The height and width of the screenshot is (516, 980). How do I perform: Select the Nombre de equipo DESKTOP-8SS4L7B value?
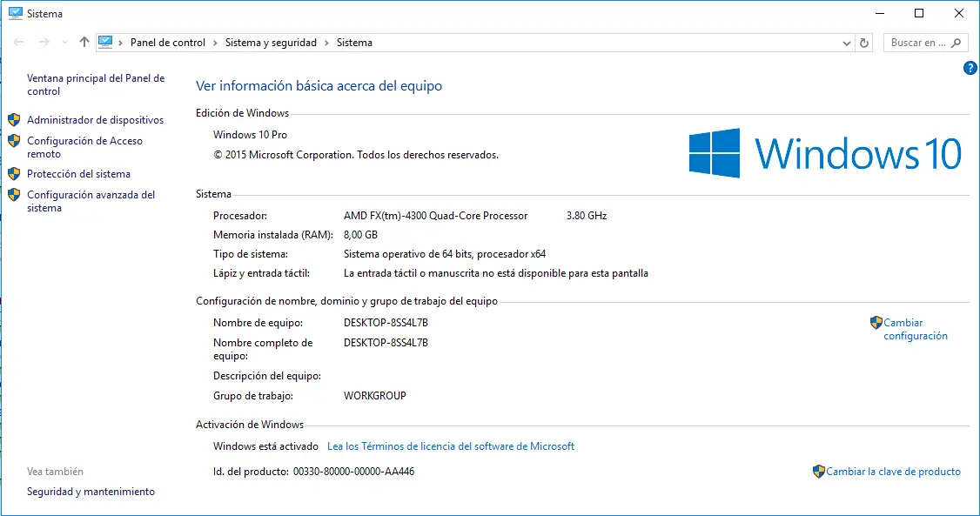coord(386,323)
